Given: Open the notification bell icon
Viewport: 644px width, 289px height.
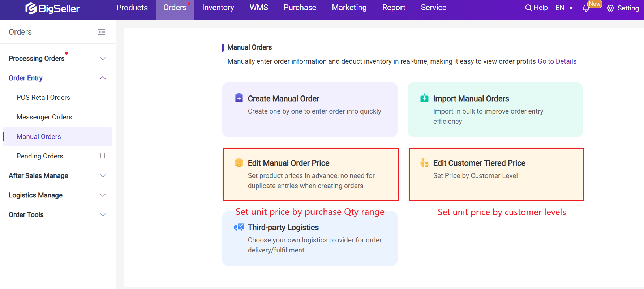Looking at the screenshot, I should (x=586, y=8).
